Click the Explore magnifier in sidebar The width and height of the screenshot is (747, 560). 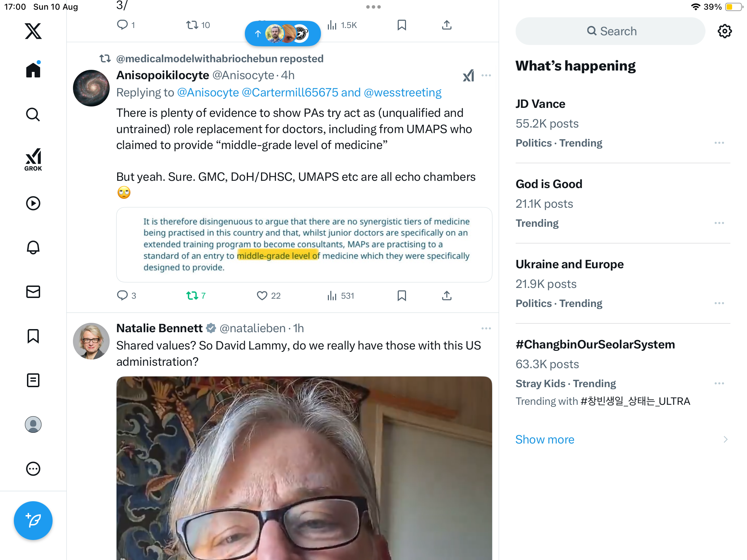click(33, 114)
